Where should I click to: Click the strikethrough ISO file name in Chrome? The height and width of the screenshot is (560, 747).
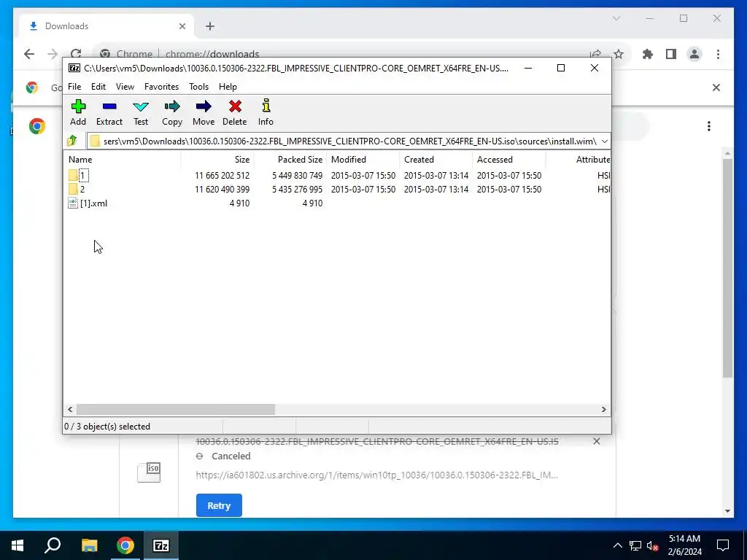pos(377,441)
